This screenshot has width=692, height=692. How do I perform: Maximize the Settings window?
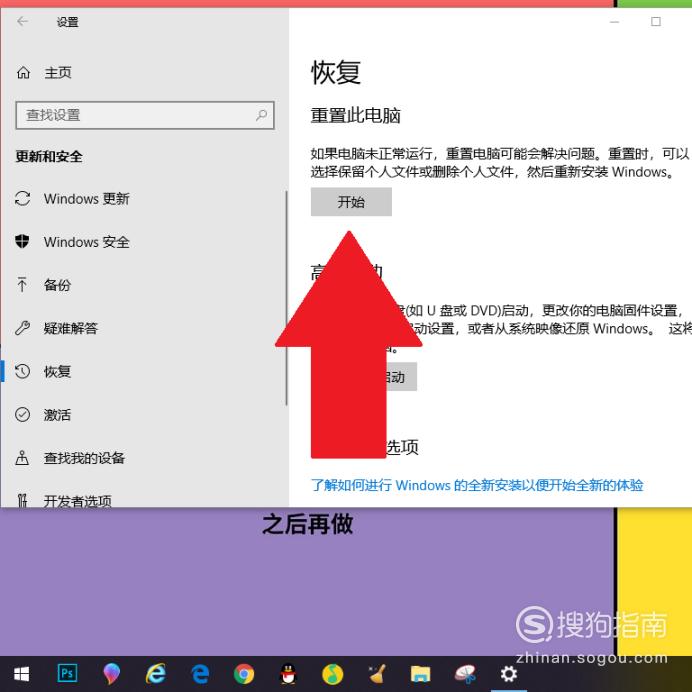pyautogui.click(x=656, y=22)
